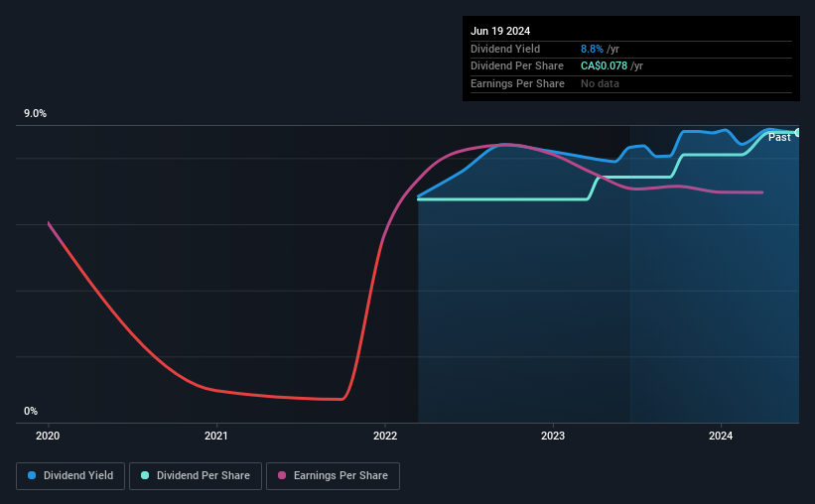Click the Jun 19 2024 tooltip date
Screen dimensions: 815x504
pos(500,31)
